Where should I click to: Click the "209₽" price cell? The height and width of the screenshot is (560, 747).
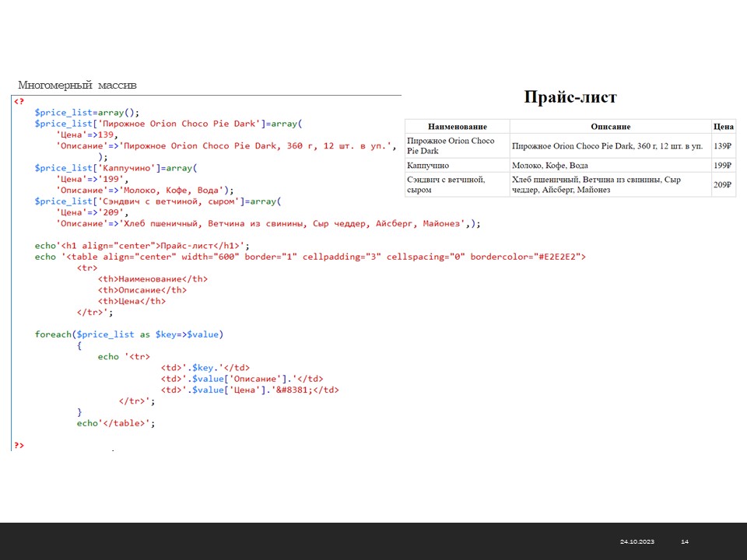(x=723, y=185)
